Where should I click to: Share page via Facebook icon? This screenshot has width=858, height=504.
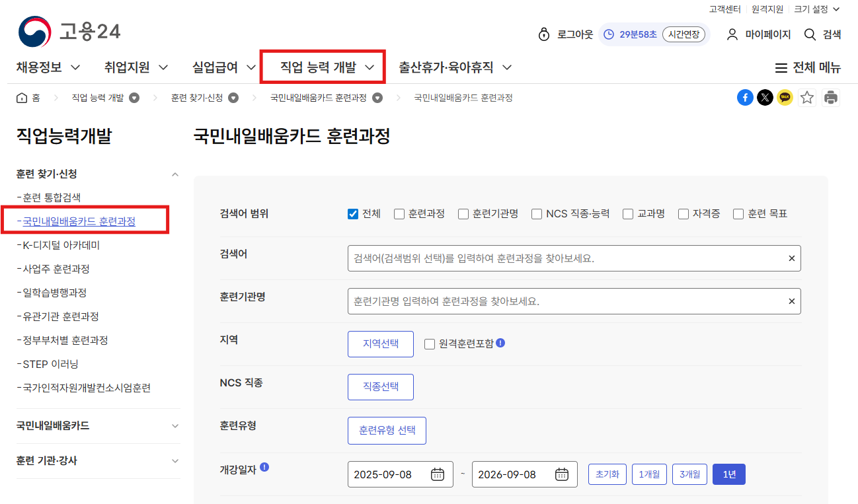(745, 98)
